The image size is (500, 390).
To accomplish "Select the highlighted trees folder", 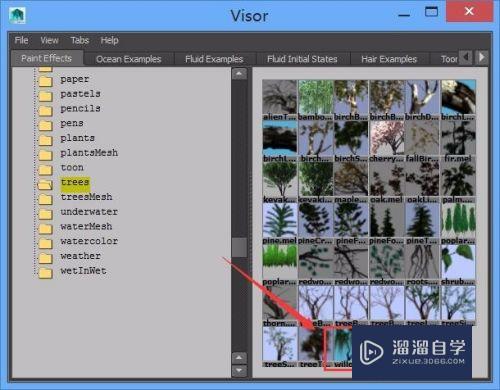I will click(75, 182).
